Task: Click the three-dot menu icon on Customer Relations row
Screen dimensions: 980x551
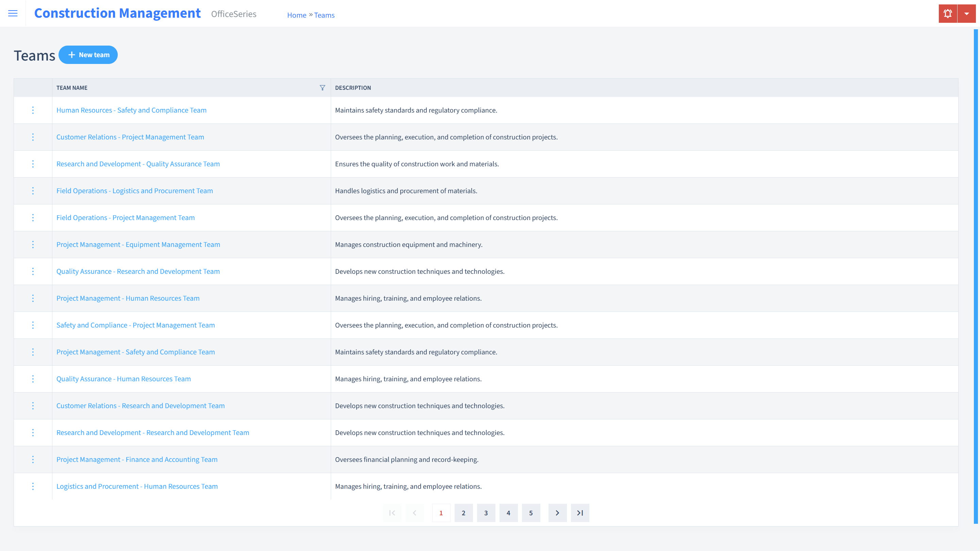Action: (x=32, y=137)
